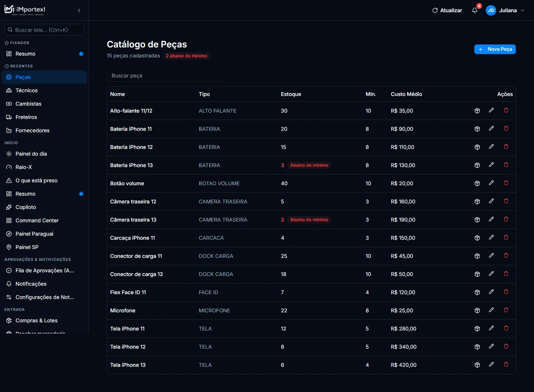Edit the Carcaça iPhone 11 entry
This screenshot has width=534, height=392.
491,237
